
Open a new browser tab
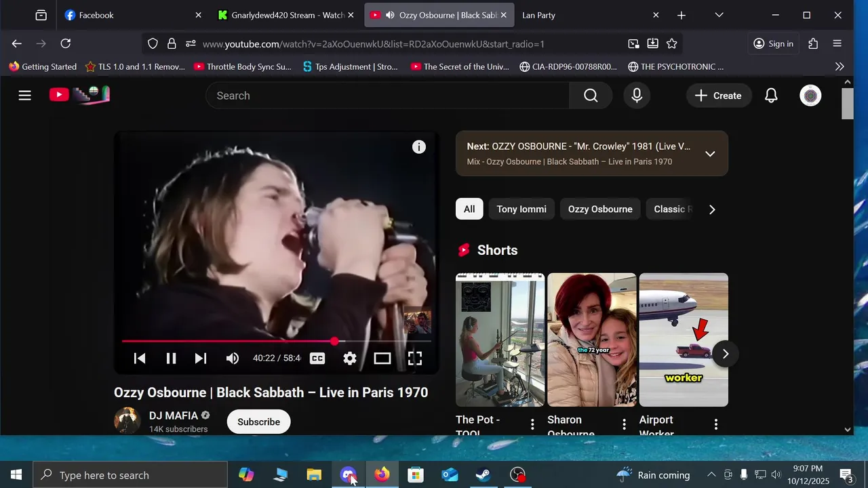tap(682, 15)
